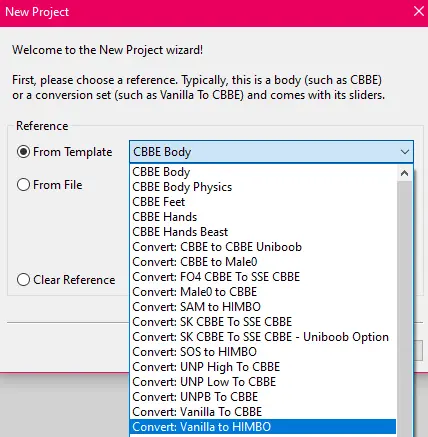This screenshot has height=437, width=428.
Task: Pick CBBE Body Physics from list
Action: (x=263, y=187)
